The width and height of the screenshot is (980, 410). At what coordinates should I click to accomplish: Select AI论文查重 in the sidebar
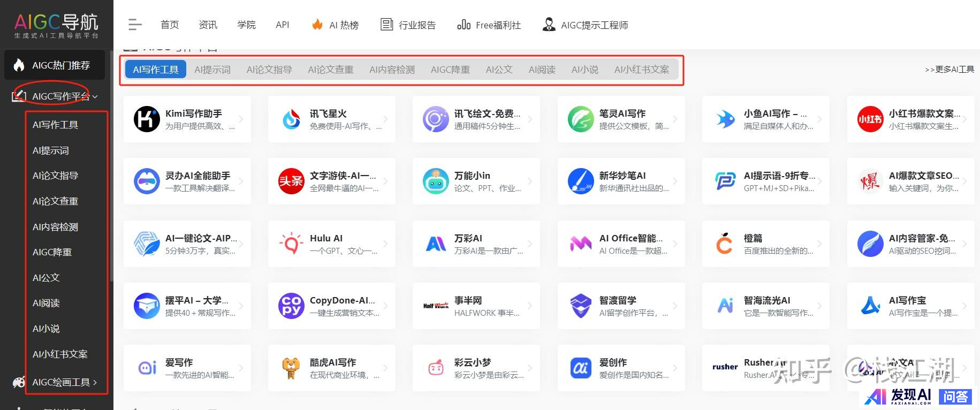(x=56, y=201)
